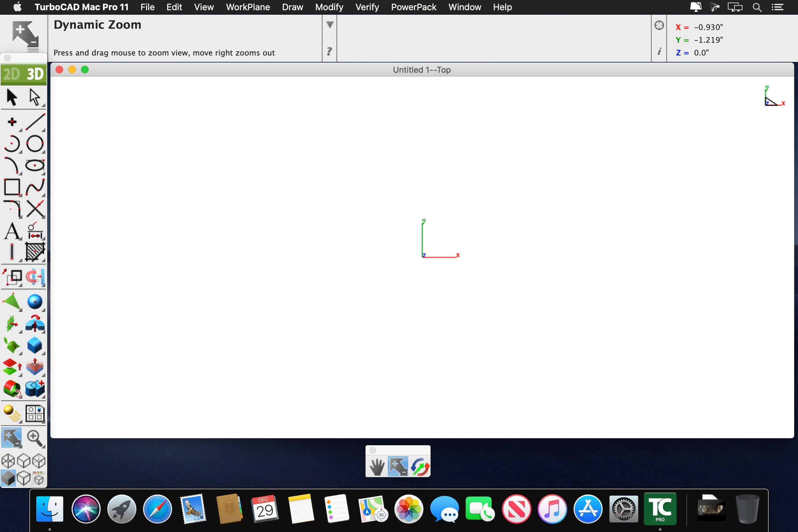Viewport: 798px width, 532px height.
Task: Select the Circle drawing tool
Action: 35,144
